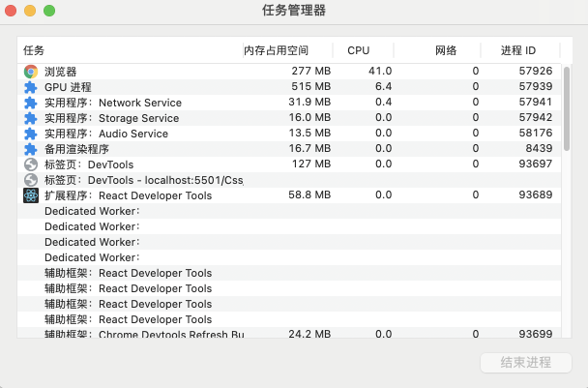Click the React icon for React Developer Tools
The image size is (588, 388).
tap(31, 195)
